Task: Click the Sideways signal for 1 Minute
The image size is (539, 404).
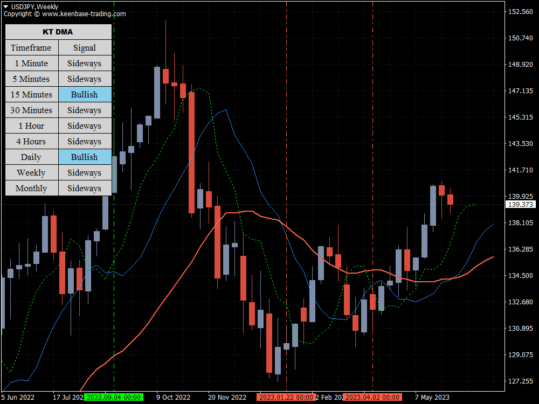Action: [x=85, y=63]
